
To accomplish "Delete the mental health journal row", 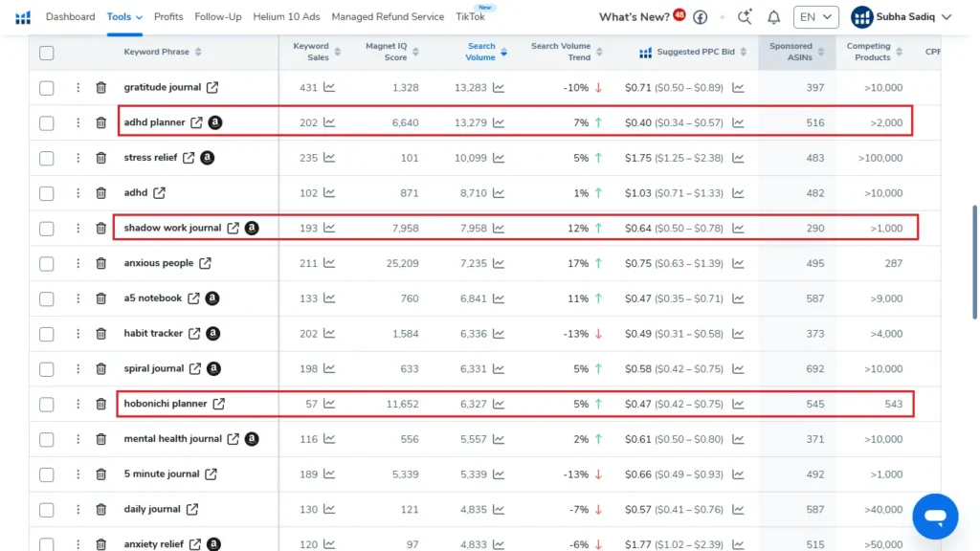I will point(100,439).
